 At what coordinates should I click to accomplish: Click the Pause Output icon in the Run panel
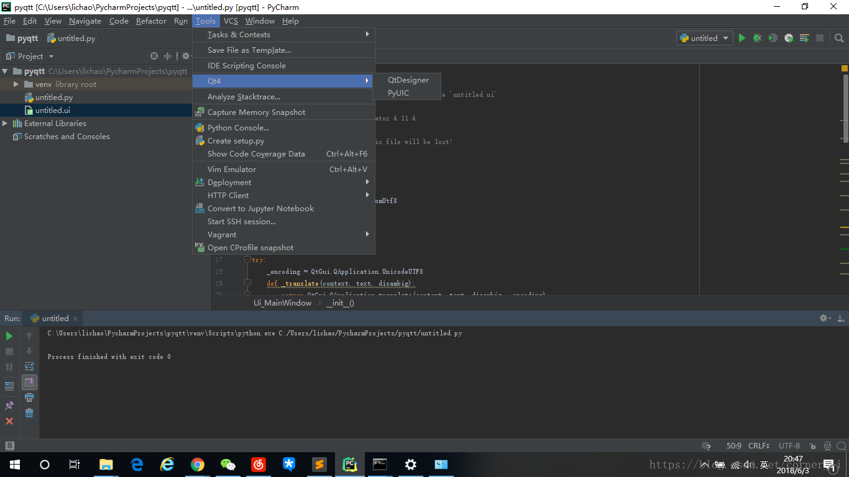9,367
